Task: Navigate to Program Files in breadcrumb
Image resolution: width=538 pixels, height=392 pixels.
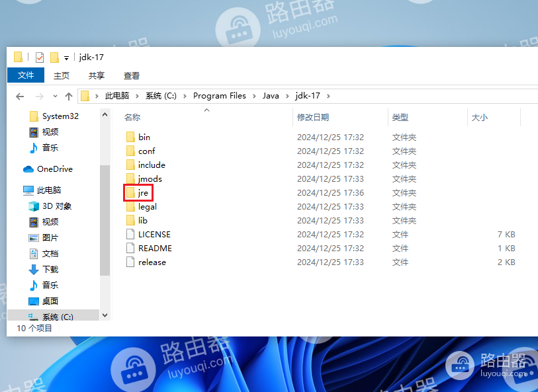Action: pyautogui.click(x=220, y=96)
